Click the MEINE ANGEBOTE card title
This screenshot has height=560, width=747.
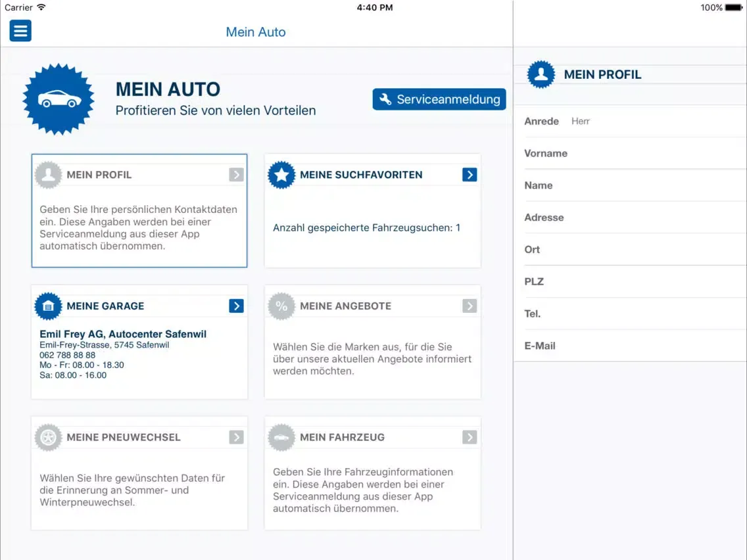coord(345,306)
